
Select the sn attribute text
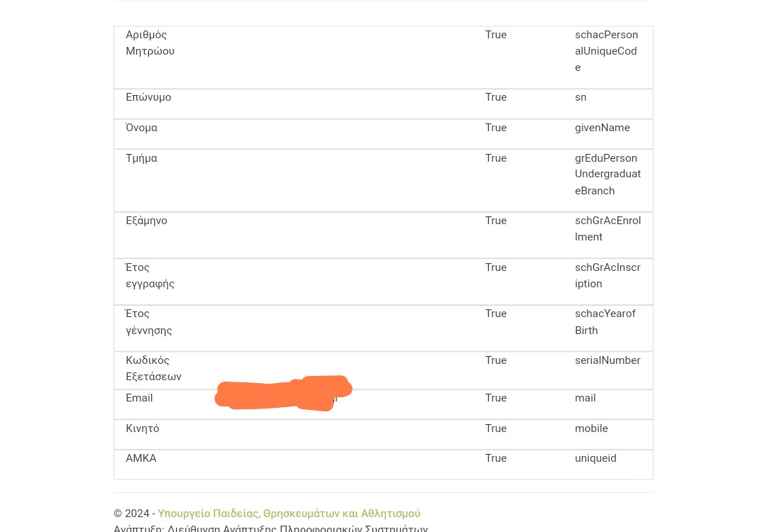[x=580, y=97]
